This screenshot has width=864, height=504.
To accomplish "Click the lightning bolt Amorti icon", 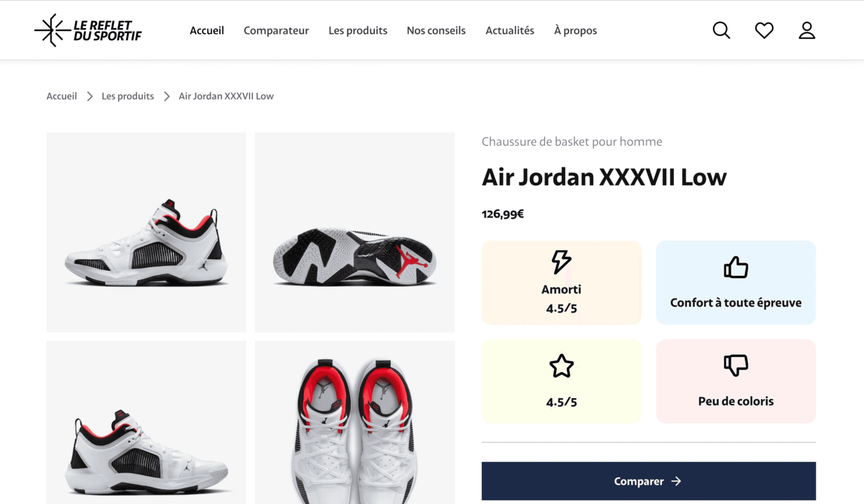I will (x=561, y=262).
